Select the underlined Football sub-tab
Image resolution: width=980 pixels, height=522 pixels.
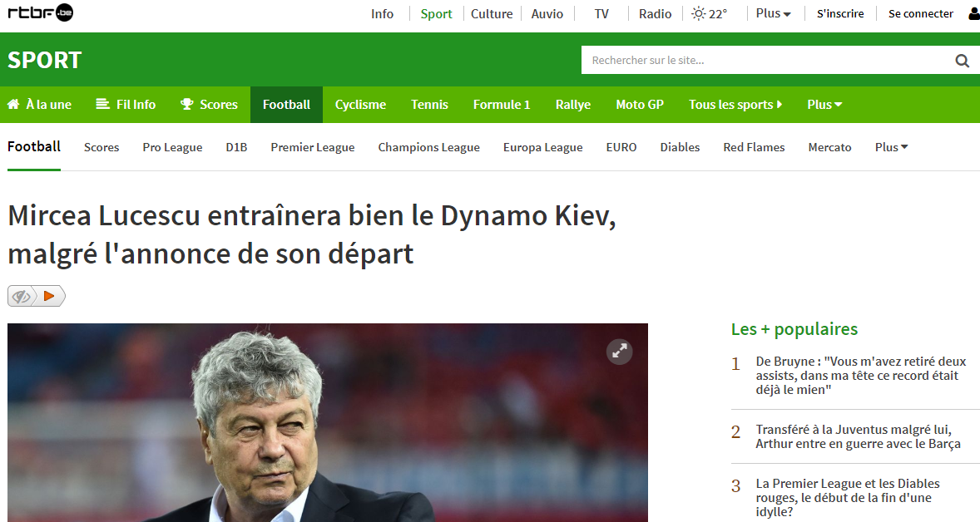click(x=34, y=147)
